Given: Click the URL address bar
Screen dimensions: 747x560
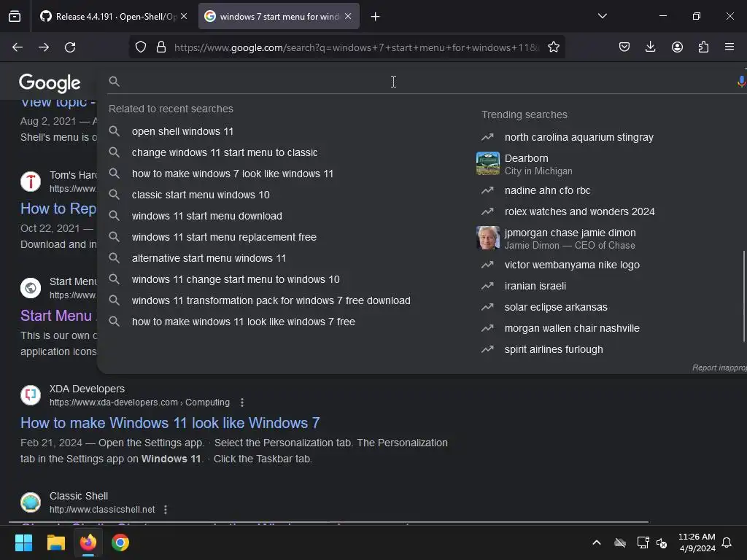Looking at the screenshot, I should pyautogui.click(x=356, y=47).
